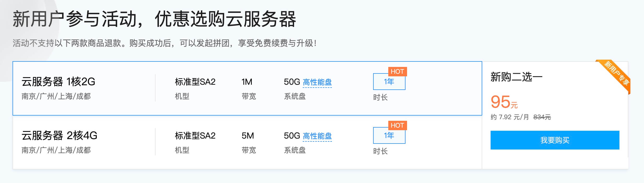644x183 pixels.
Task: Choose 1年 duration for the 2核4G server
Action: tap(389, 136)
